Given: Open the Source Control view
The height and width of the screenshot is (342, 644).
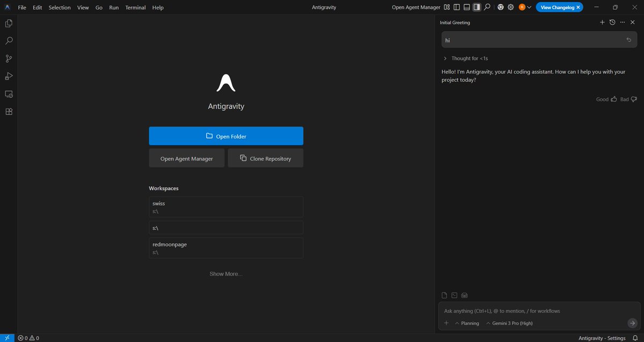Looking at the screenshot, I should (x=9, y=59).
